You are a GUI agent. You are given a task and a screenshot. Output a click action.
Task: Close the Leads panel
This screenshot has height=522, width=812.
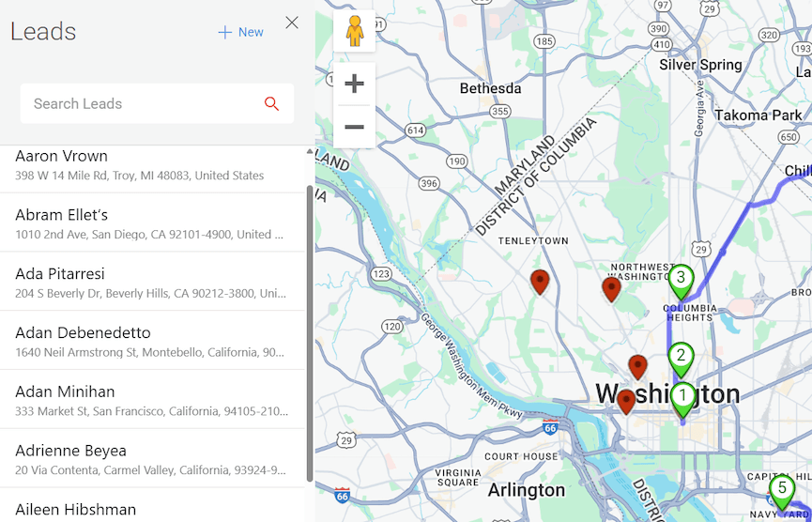tap(292, 23)
